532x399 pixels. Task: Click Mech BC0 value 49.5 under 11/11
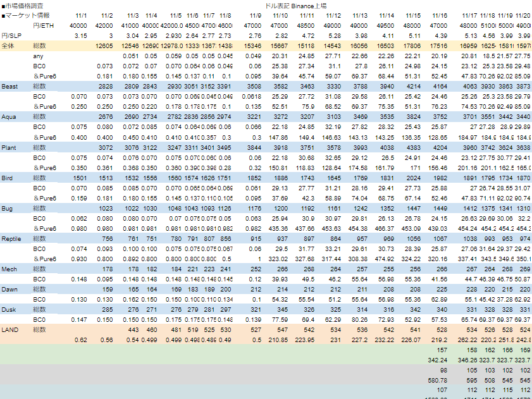click(x=308, y=280)
